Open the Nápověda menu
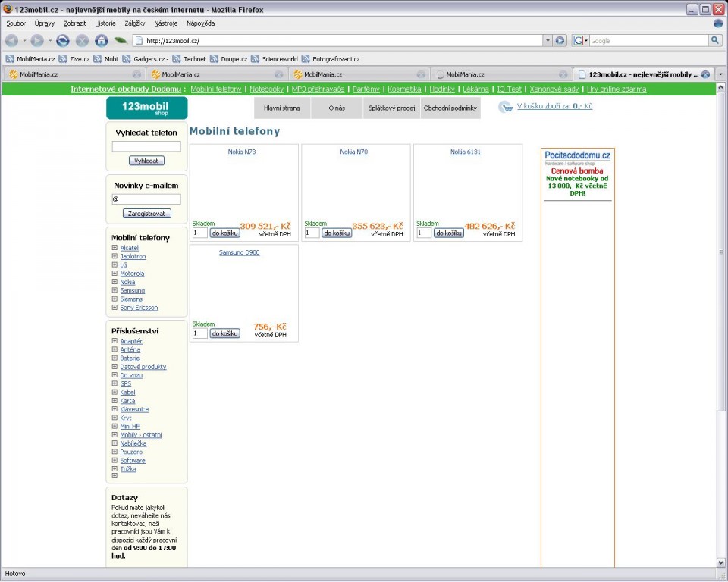The height and width of the screenshot is (582, 728). pyautogui.click(x=200, y=23)
